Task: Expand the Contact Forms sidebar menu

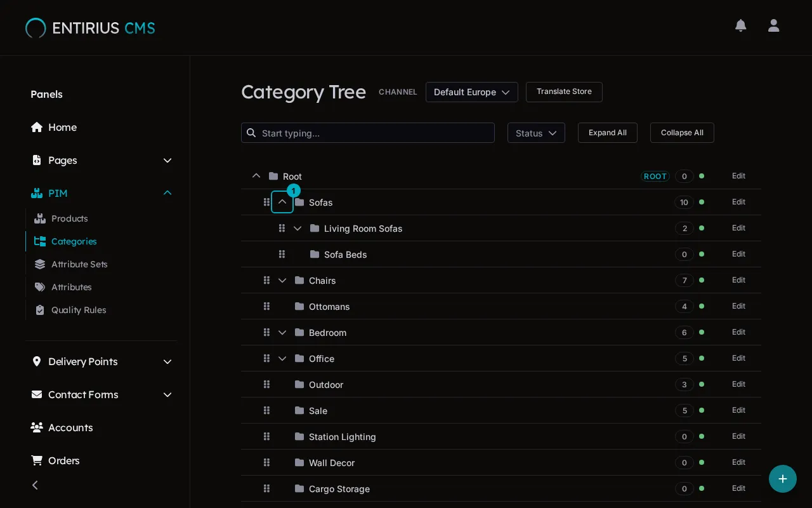Action: point(167,394)
